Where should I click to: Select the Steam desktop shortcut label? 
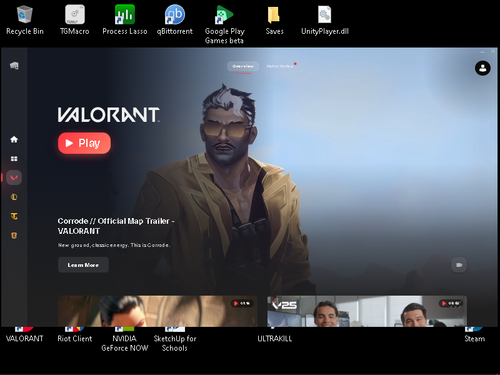click(475, 338)
